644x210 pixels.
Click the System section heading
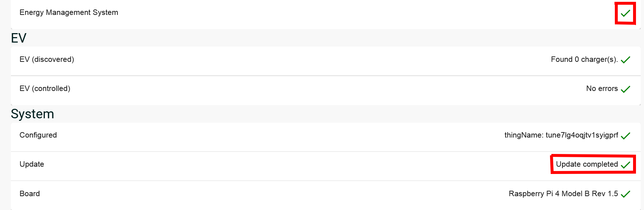point(32,114)
